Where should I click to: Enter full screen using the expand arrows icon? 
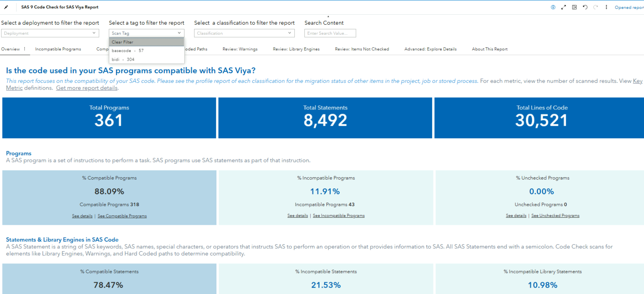563,7
